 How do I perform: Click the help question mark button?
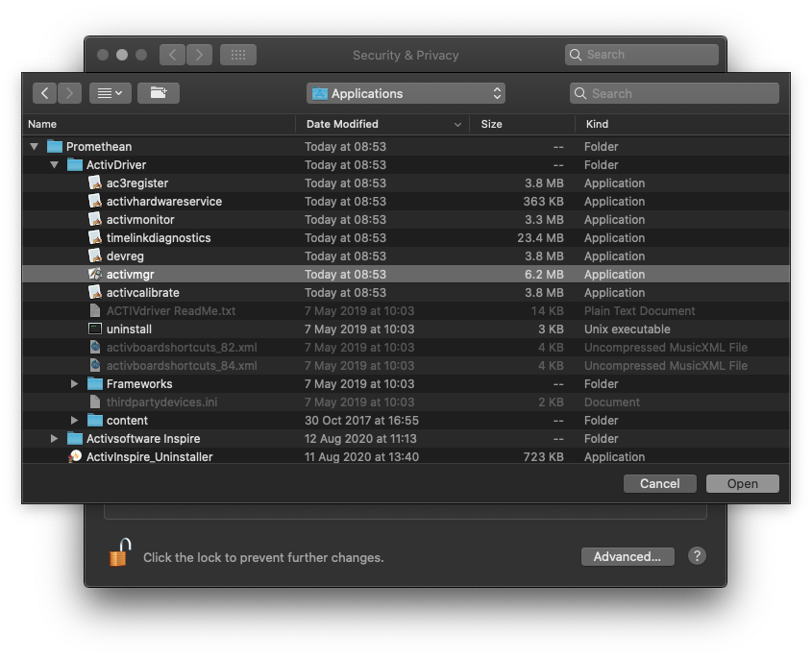[x=698, y=556]
